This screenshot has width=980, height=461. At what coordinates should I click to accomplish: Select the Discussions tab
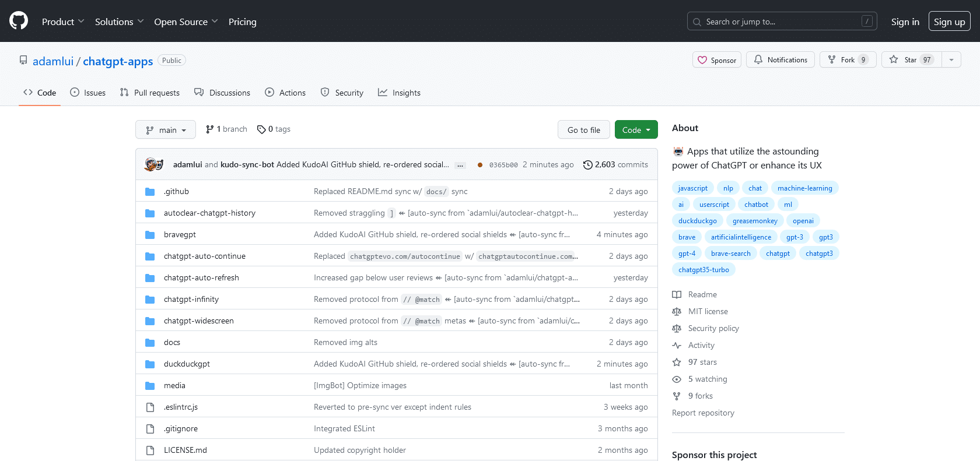pos(222,93)
